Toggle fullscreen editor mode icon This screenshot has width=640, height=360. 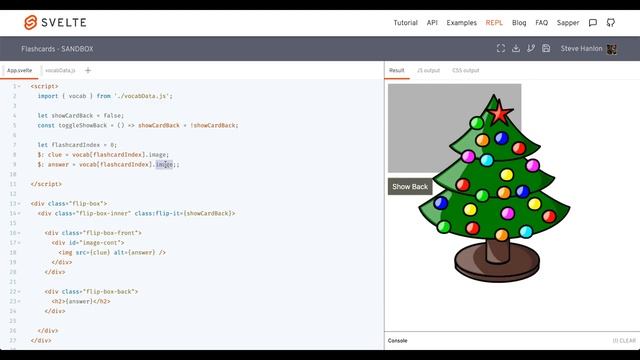tap(501, 49)
